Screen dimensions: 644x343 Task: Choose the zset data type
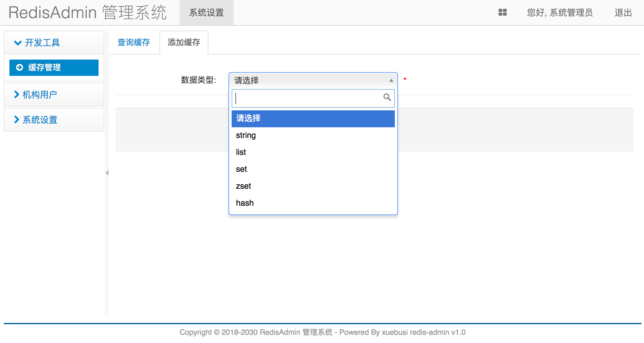pos(243,186)
